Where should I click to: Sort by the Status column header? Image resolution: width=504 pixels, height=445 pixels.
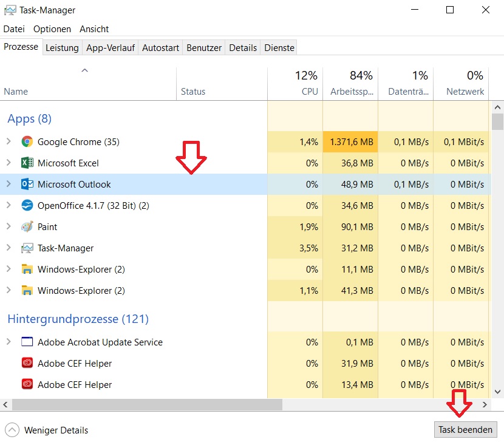pyautogui.click(x=222, y=84)
